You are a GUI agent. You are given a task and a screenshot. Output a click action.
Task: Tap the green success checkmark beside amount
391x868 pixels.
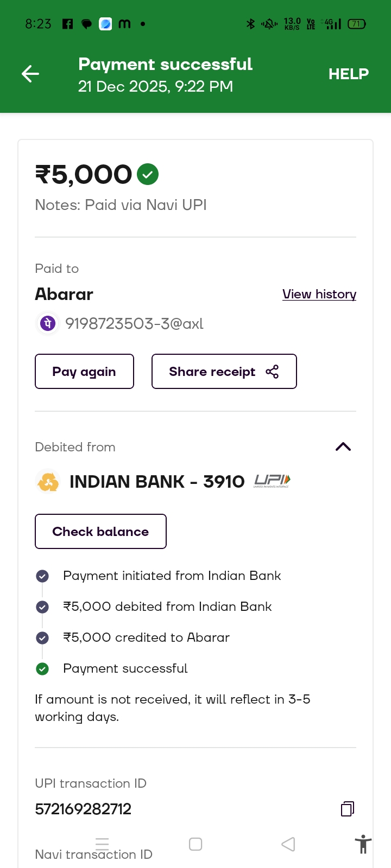148,175
